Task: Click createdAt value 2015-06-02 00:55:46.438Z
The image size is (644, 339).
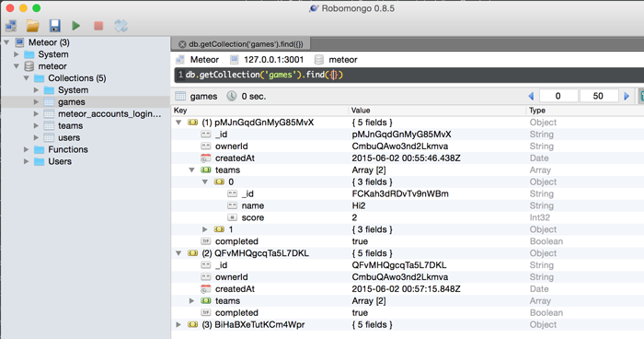Action: click(x=407, y=158)
